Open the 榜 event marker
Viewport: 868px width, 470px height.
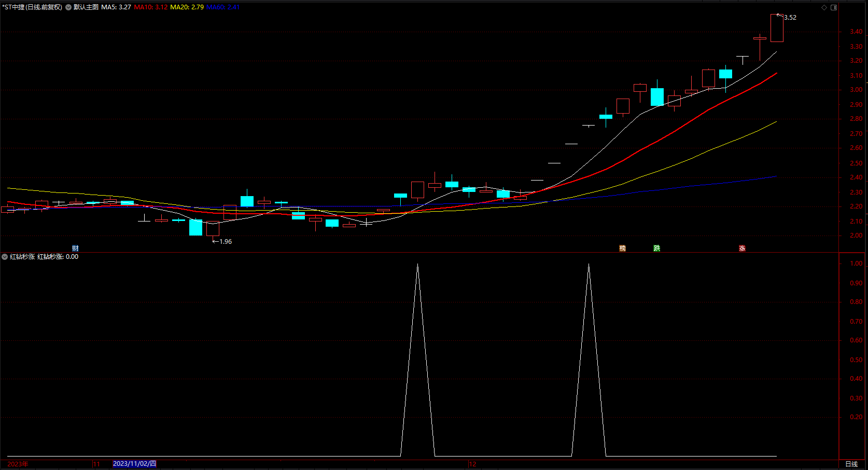(623, 248)
